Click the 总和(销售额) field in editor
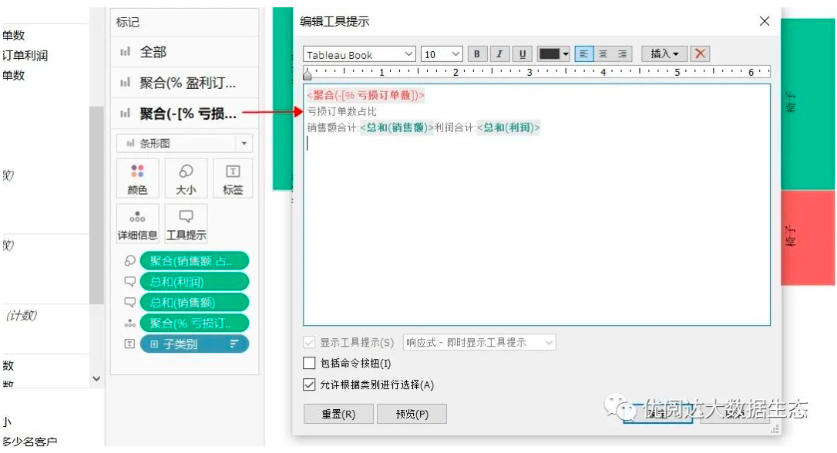The width and height of the screenshot is (837, 453). [x=397, y=128]
